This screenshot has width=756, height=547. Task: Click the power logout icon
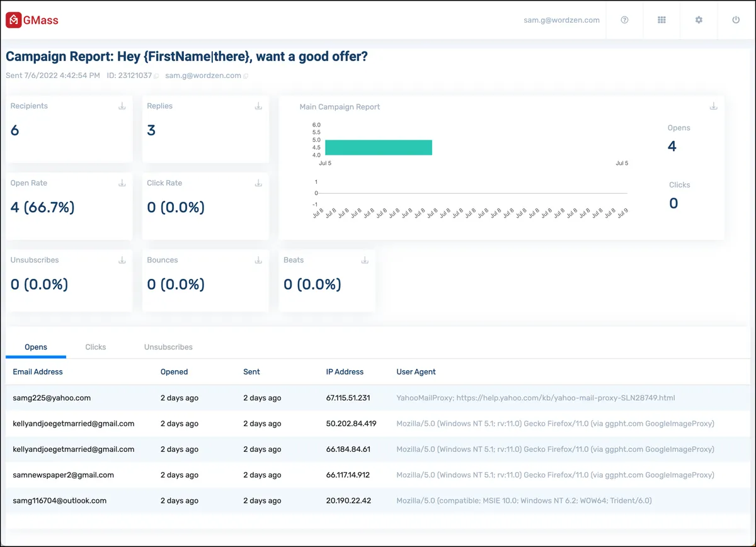(x=736, y=20)
